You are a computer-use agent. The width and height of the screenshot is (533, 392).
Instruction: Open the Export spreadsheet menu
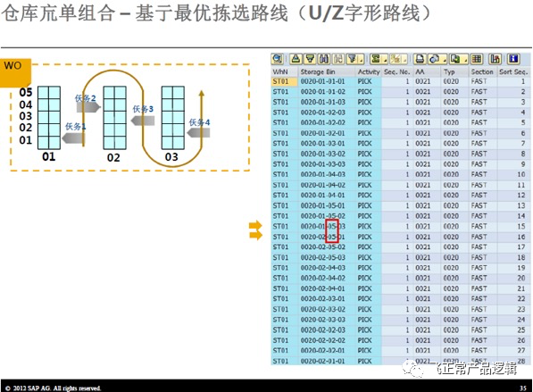coord(458,59)
